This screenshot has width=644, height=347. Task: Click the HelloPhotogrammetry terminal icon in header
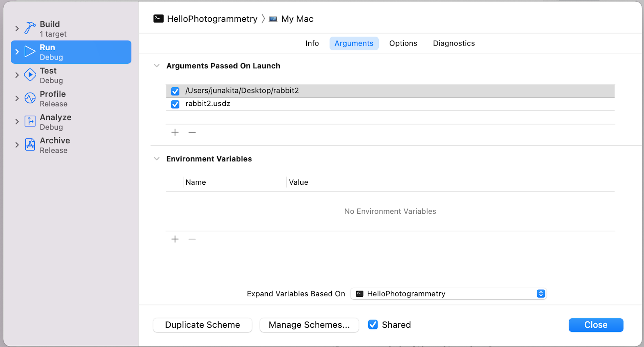click(159, 19)
